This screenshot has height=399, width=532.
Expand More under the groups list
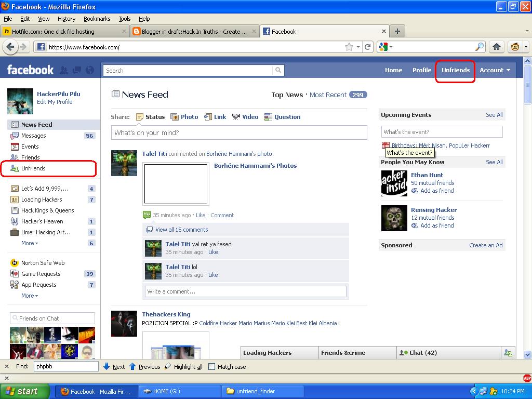[x=30, y=243]
